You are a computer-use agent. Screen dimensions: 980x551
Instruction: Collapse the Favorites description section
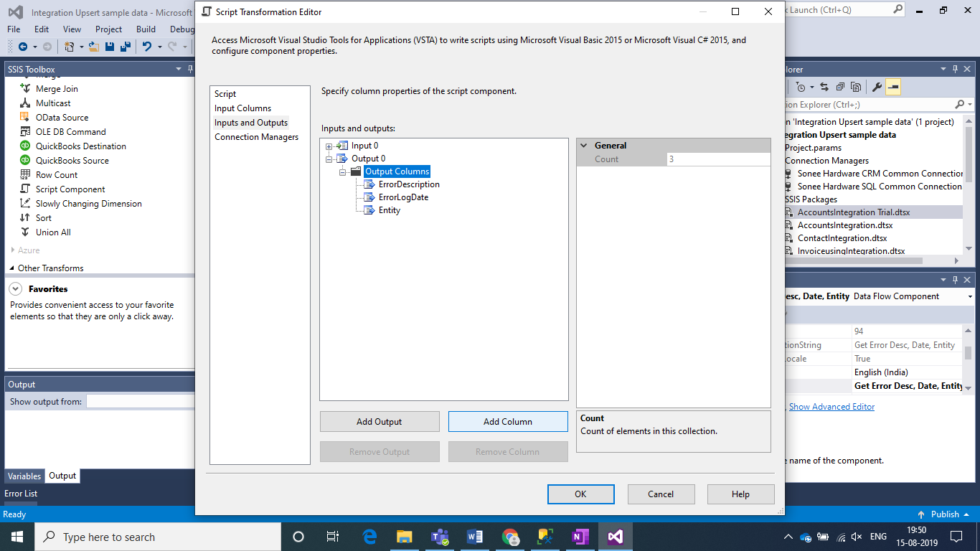[x=15, y=289]
